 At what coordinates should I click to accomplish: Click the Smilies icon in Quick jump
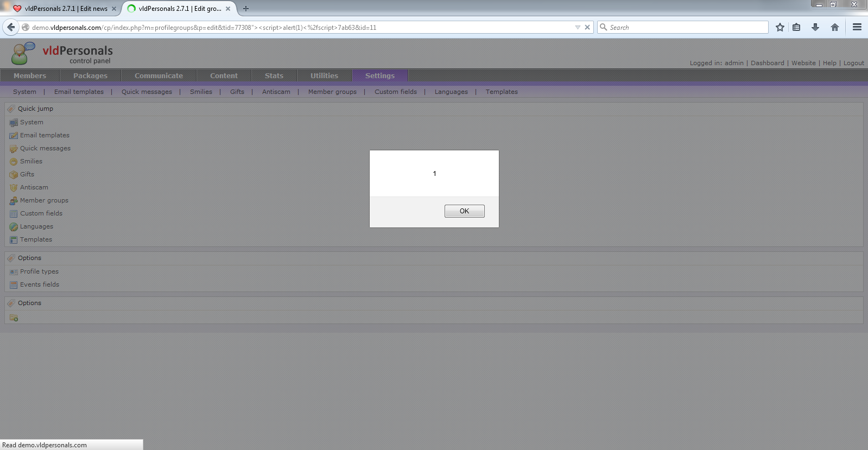tap(14, 162)
